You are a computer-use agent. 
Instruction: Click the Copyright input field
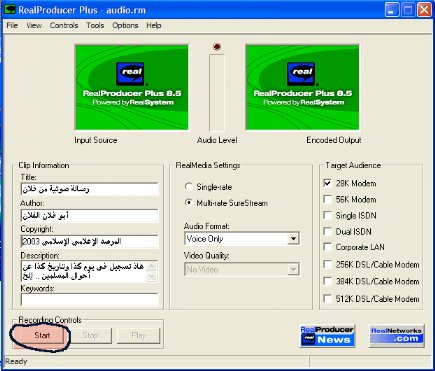tap(89, 241)
